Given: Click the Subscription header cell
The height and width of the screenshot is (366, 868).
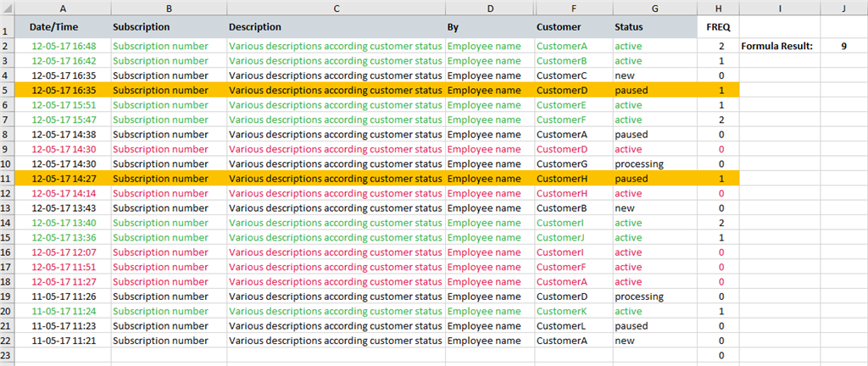Looking at the screenshot, I should 169,27.
